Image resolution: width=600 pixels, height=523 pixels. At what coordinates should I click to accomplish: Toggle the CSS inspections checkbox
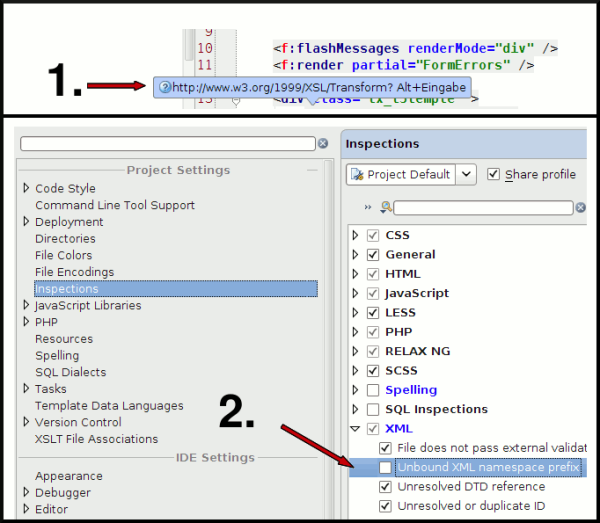click(x=373, y=235)
